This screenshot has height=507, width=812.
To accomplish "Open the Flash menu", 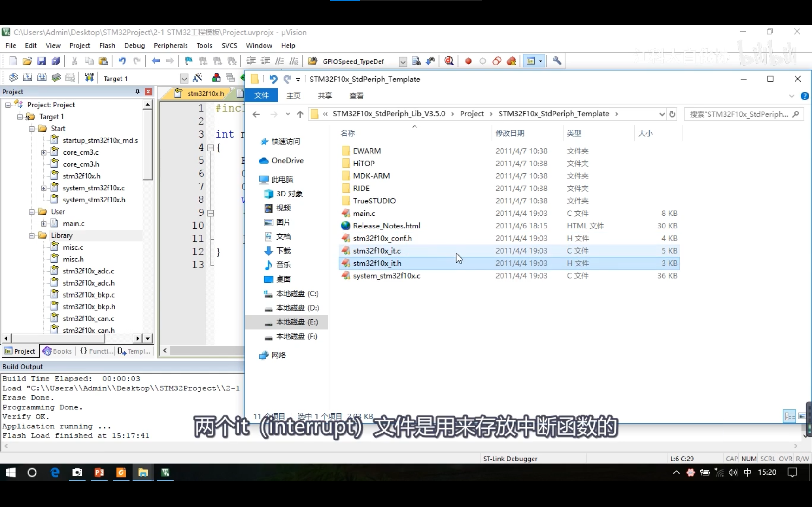I will click(x=107, y=46).
